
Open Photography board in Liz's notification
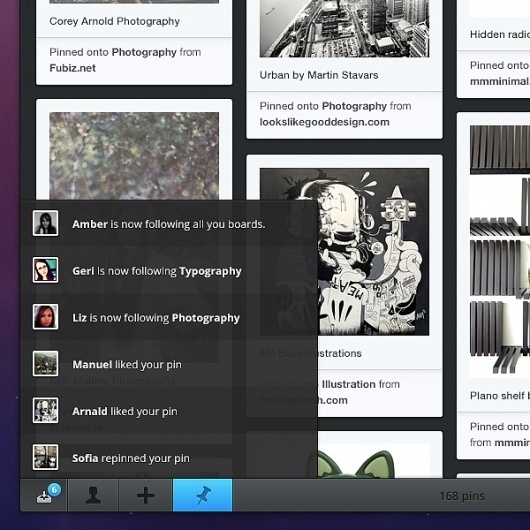click(206, 318)
